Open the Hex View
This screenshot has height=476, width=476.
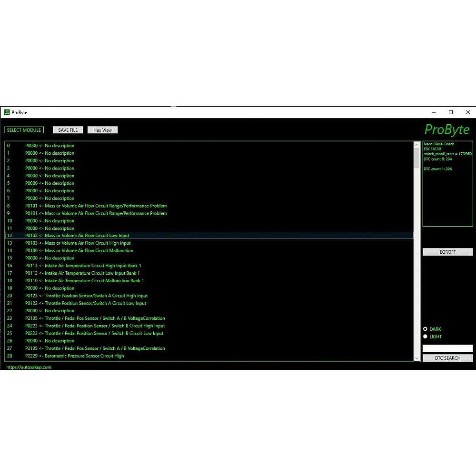tap(102, 130)
